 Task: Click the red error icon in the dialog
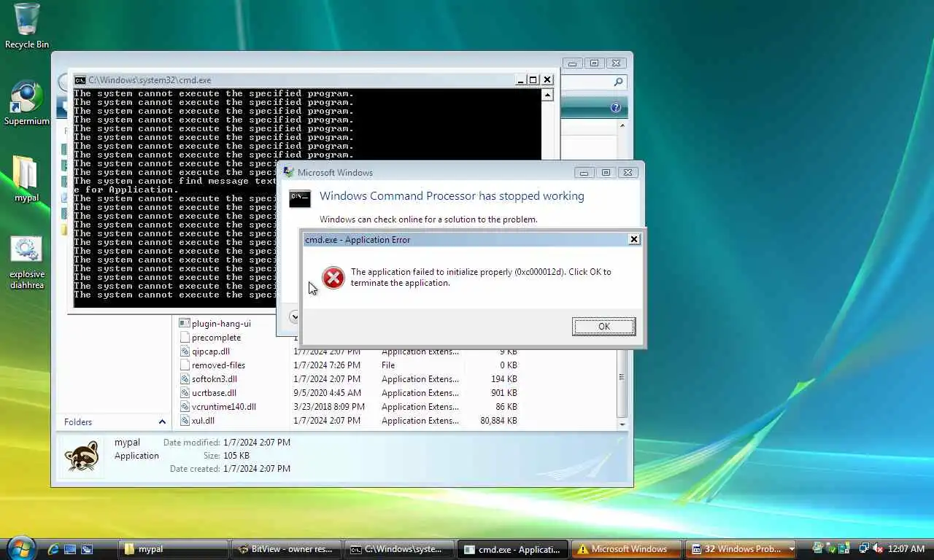point(333,278)
